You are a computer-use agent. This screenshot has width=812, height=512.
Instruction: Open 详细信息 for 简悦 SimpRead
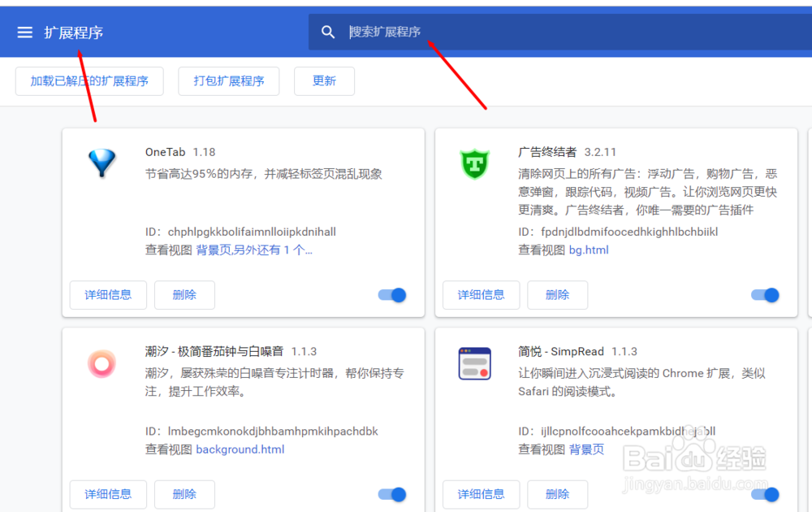481,494
